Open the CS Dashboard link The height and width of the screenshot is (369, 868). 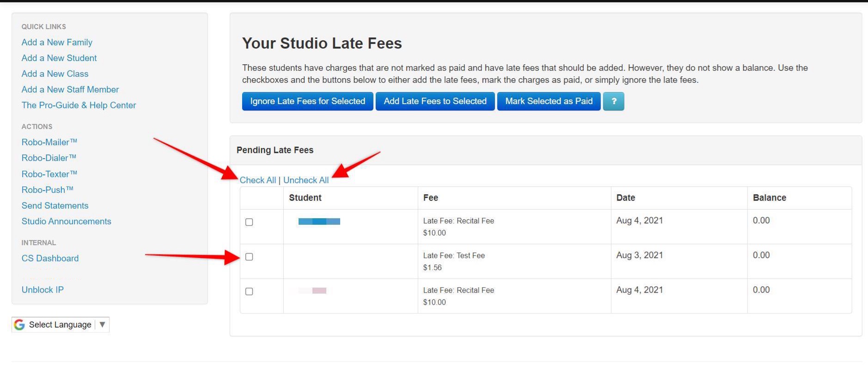coord(50,258)
